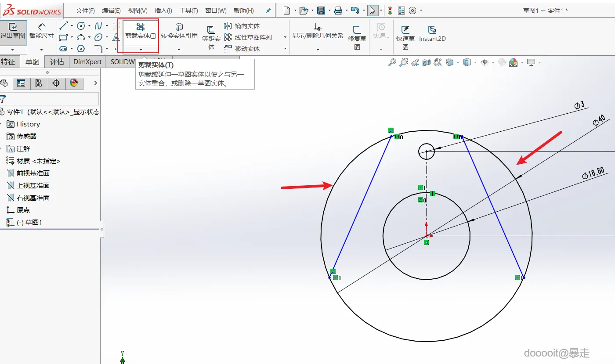Select the Spline sketch tool
Image resolution: width=615 pixels, height=364 pixels.
98,26
